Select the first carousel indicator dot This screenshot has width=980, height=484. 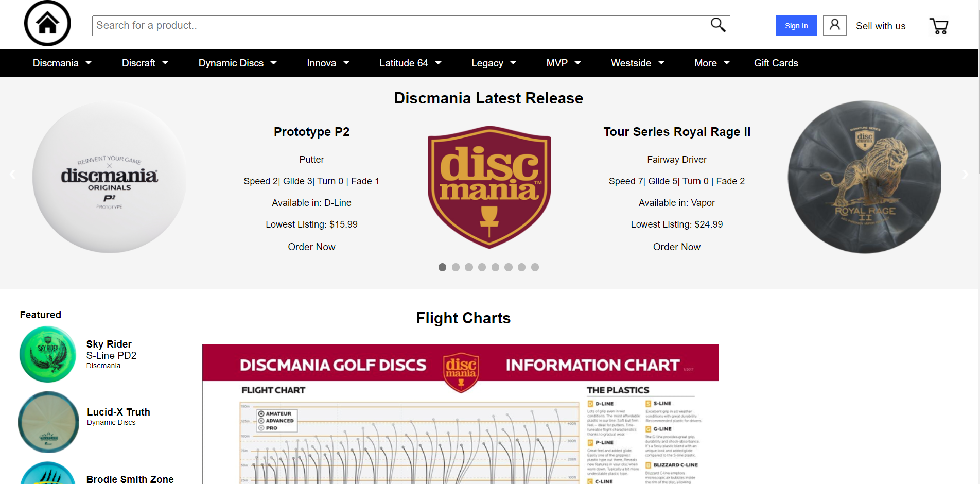[x=442, y=267]
